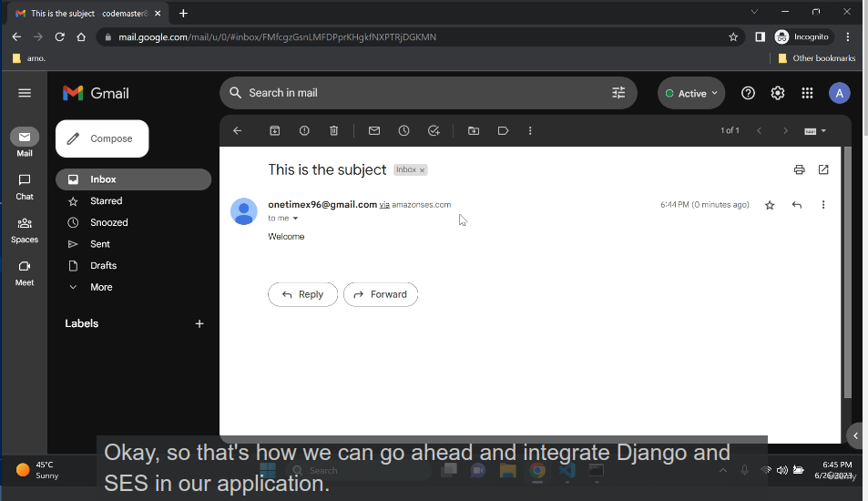Viewport: 868px width, 501px height.
Task: Delete this email with trash icon
Action: [x=333, y=130]
